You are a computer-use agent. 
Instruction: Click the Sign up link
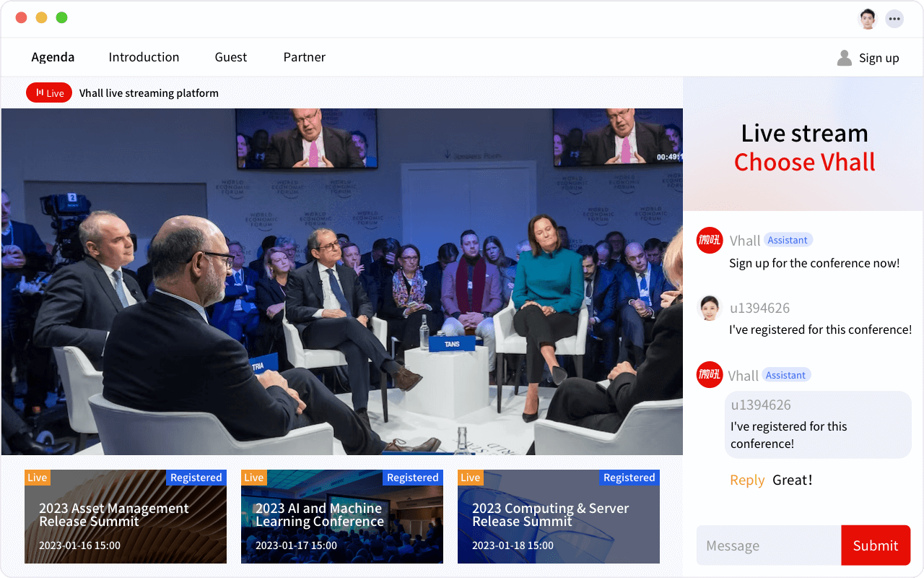coord(879,58)
